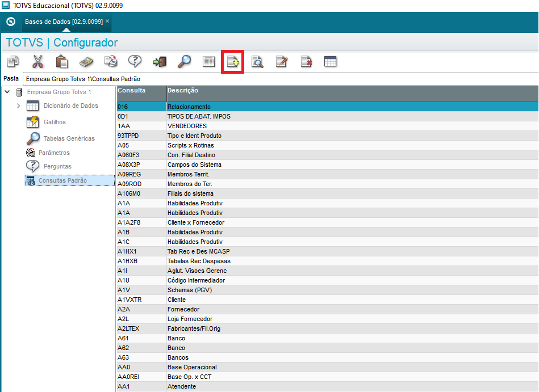Select row A1I Aglut. Visoes Gerenc
The width and height of the screenshot is (539, 392).
click(x=328, y=271)
